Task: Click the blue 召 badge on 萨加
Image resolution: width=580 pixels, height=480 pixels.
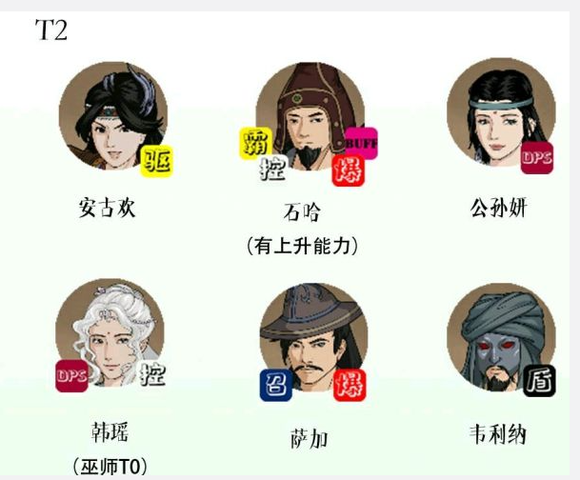Action: (276, 385)
